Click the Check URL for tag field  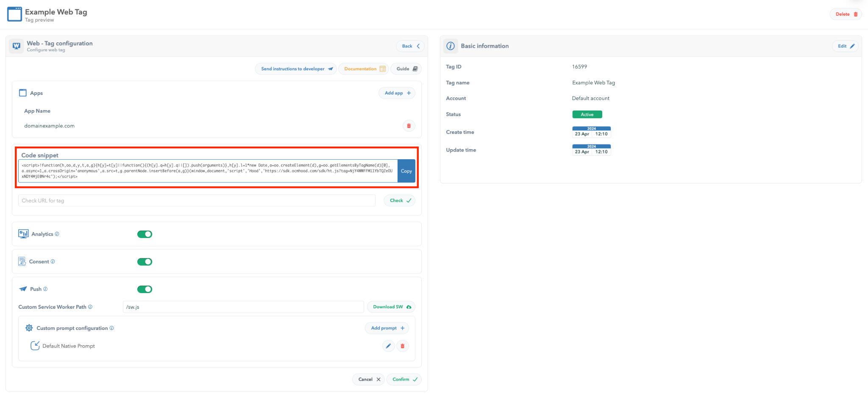coord(197,200)
